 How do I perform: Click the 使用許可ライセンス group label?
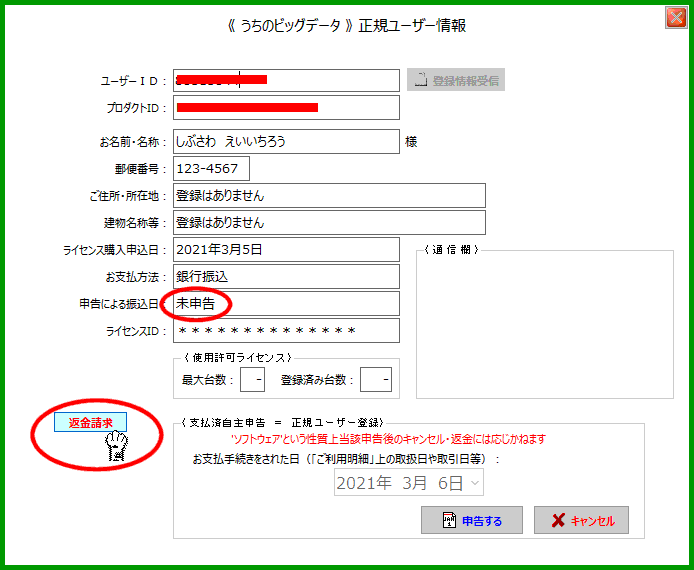(x=238, y=358)
